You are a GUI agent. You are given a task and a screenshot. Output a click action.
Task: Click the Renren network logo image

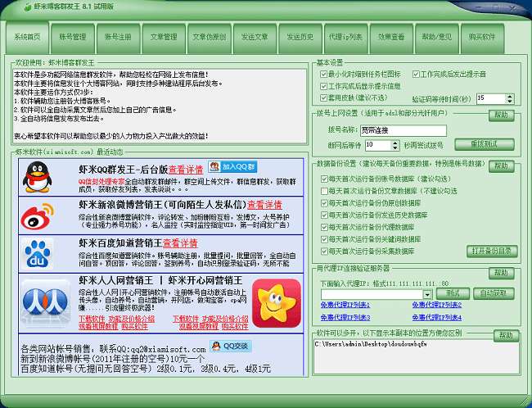45,301
